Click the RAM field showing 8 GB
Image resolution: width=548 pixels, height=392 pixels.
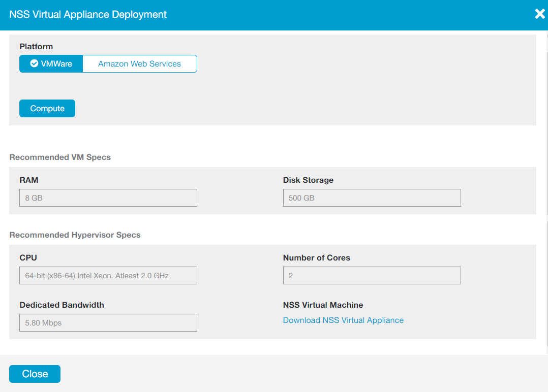[x=108, y=198]
